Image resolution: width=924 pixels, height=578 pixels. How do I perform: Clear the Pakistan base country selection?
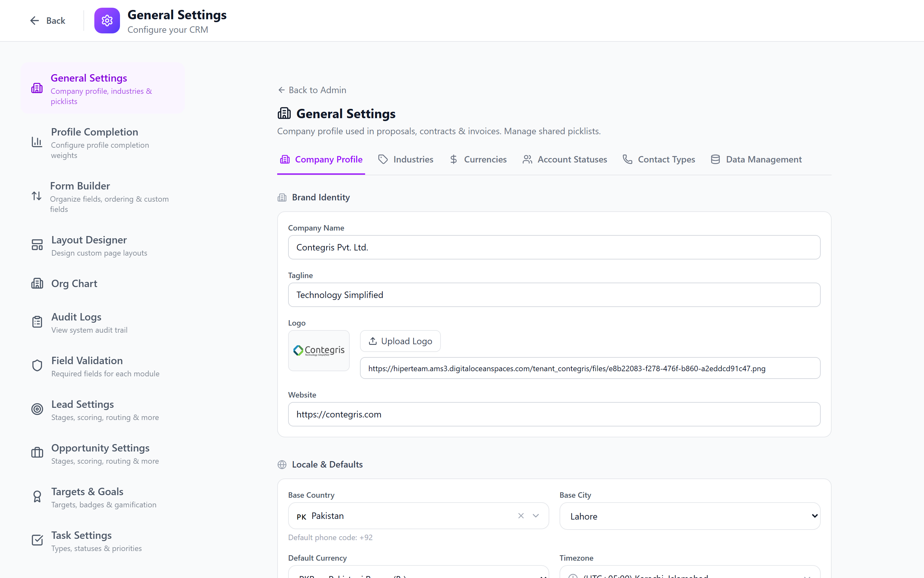521,516
